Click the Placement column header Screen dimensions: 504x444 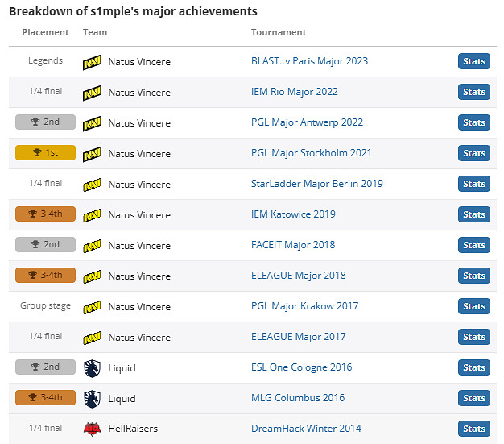click(x=45, y=33)
